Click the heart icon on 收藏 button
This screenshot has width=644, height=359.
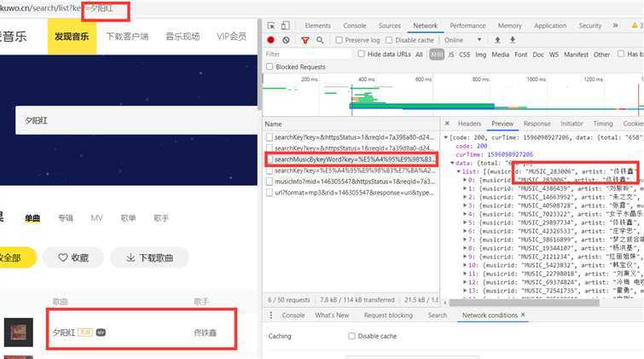coord(63,258)
